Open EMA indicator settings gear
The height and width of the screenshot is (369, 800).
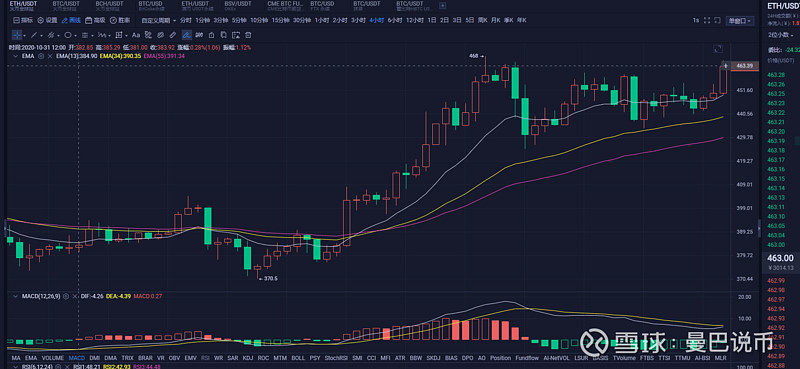click(40, 56)
